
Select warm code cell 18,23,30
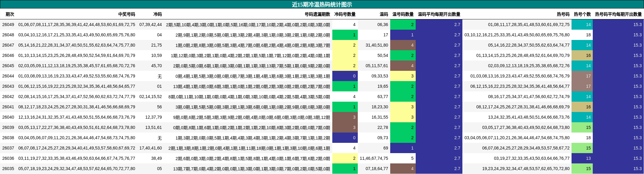tap(380, 107)
